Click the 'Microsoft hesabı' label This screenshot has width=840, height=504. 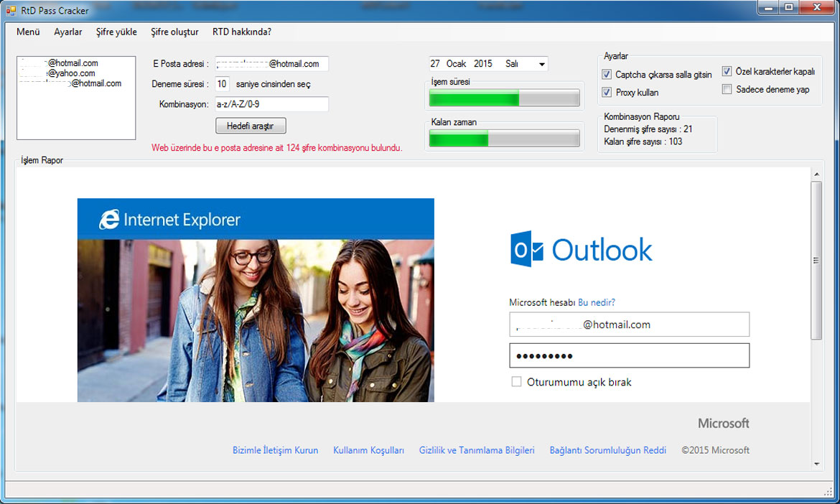coord(542,302)
